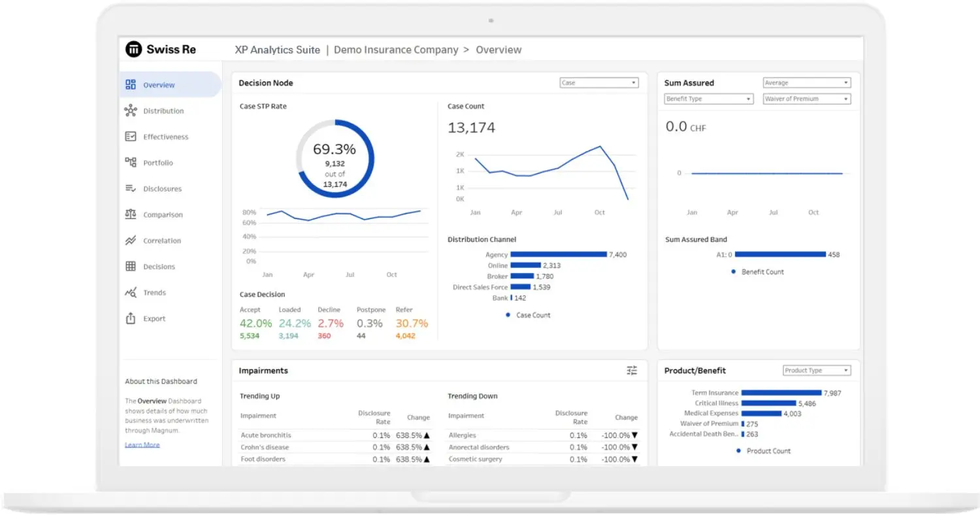Open the Average dropdown in Sum Assured

click(807, 83)
